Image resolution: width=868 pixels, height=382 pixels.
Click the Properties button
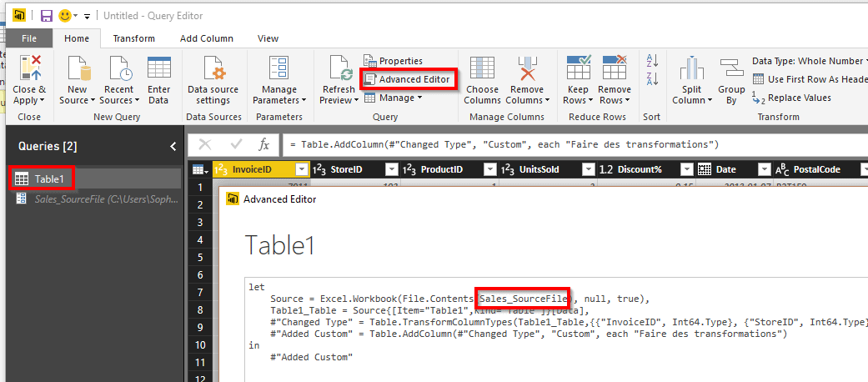394,61
